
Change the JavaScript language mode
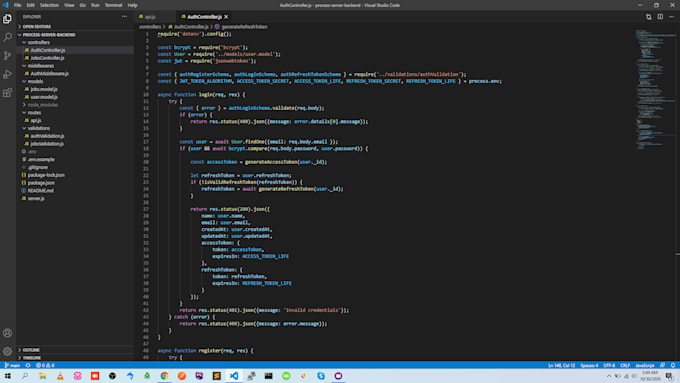pos(644,366)
